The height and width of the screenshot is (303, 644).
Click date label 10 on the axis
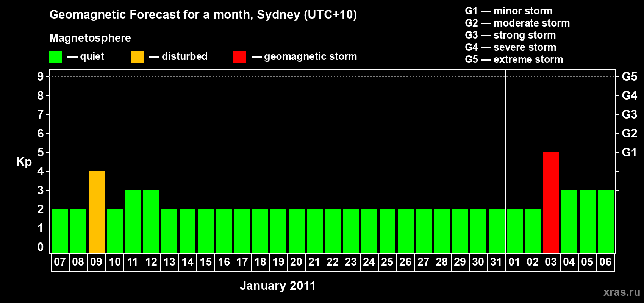click(x=114, y=262)
